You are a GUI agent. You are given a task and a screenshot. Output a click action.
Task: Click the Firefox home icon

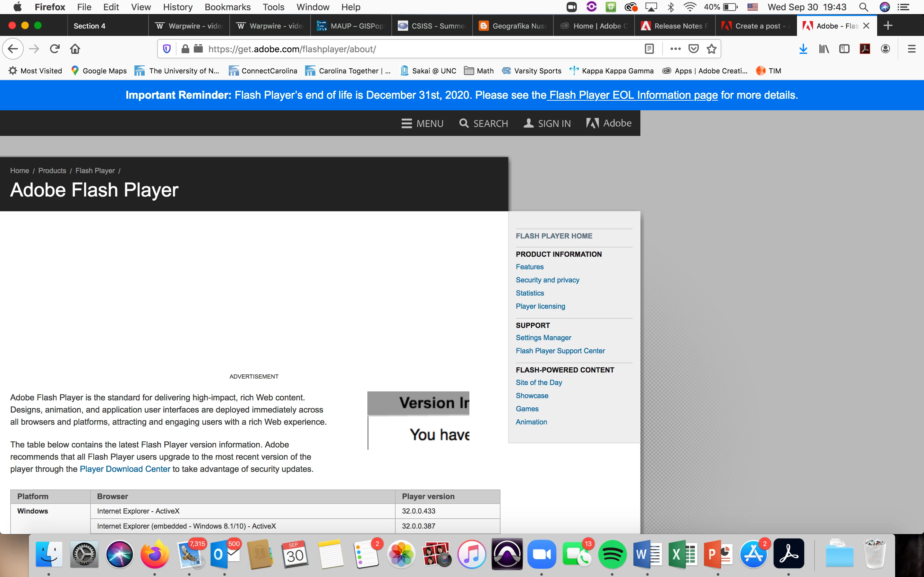(x=75, y=49)
